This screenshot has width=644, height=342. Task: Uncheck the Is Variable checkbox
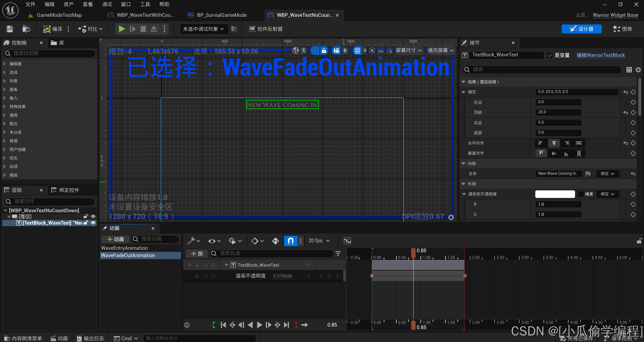click(x=550, y=55)
